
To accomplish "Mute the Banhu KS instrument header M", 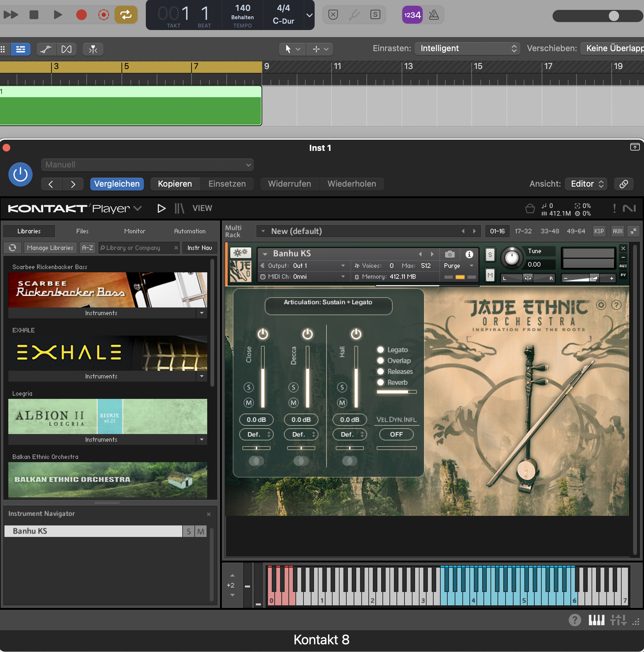I will point(490,276).
